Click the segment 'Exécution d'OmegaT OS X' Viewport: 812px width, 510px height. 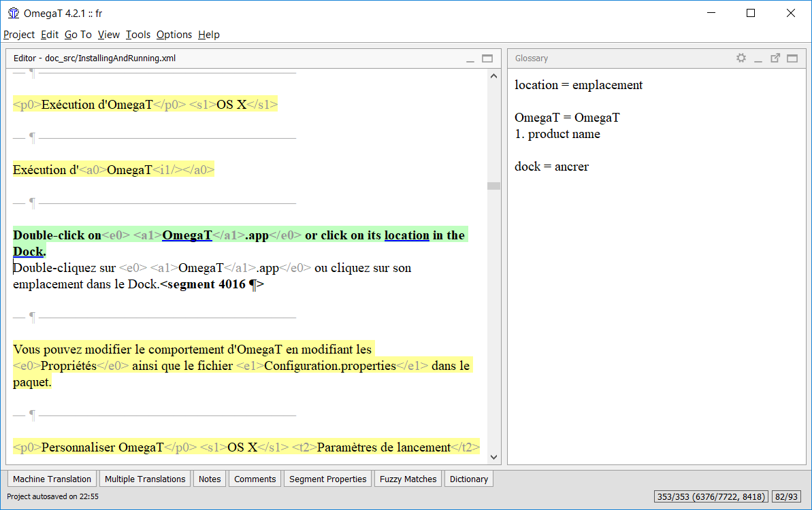click(x=145, y=105)
